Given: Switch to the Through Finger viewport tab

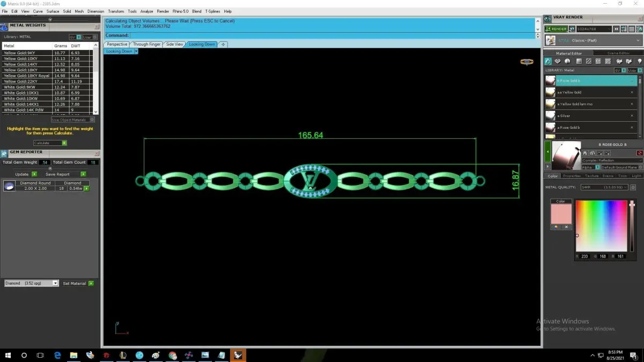Looking at the screenshot, I should [147, 45].
